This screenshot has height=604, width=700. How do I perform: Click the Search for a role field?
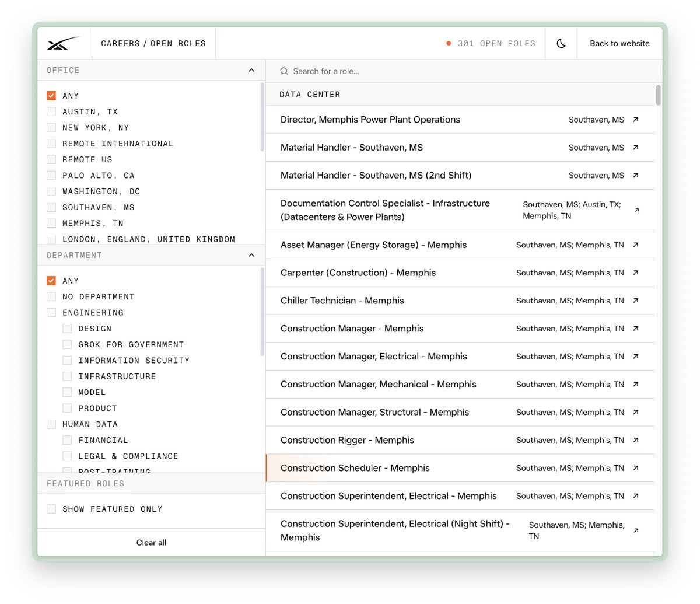coord(464,71)
